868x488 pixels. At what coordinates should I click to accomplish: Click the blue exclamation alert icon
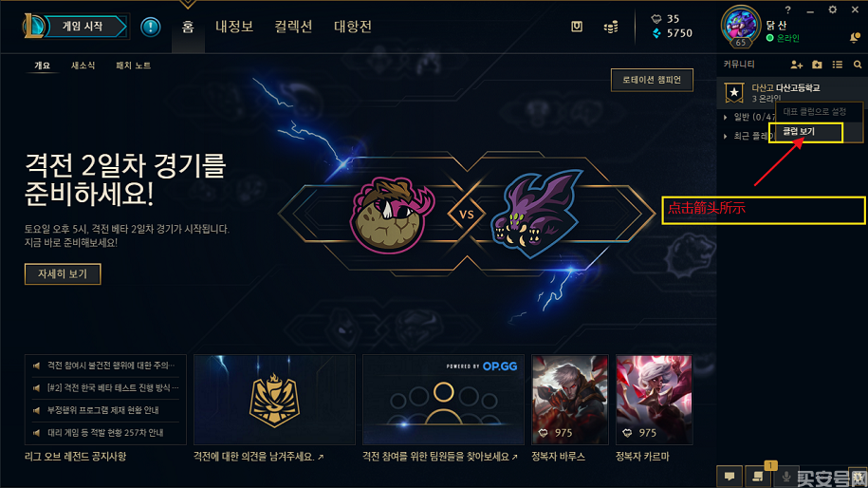click(151, 27)
